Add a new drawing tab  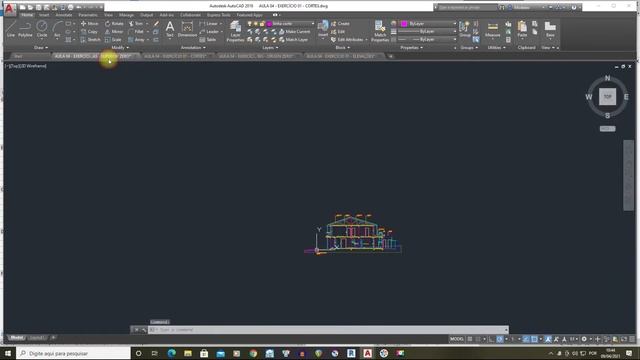coord(390,56)
